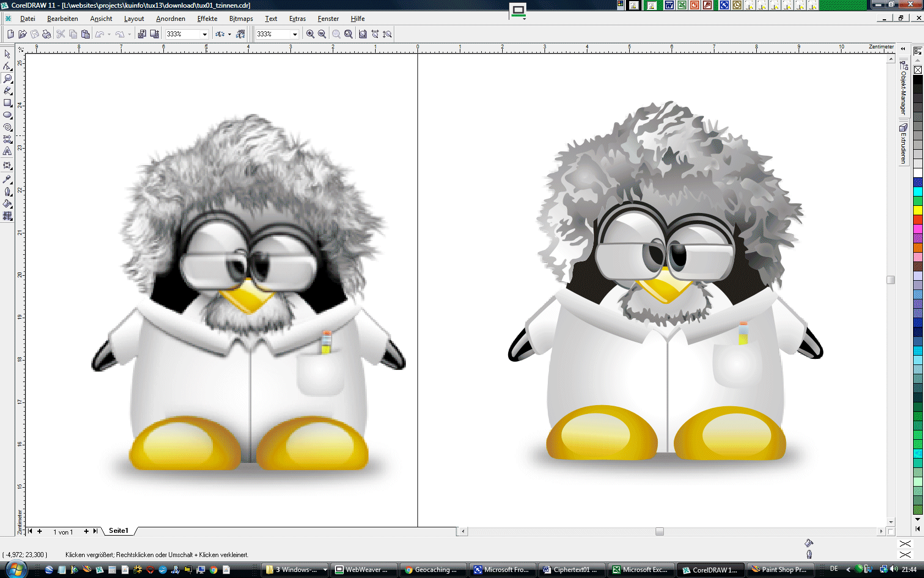Image resolution: width=924 pixels, height=578 pixels.
Task: Add a page after current page
Action: tap(86, 531)
